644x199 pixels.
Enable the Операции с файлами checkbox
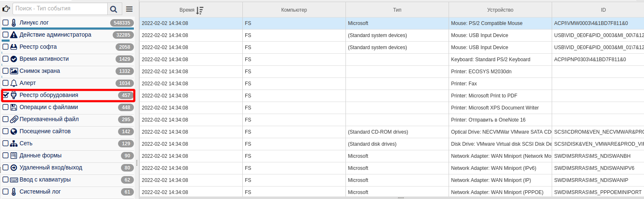tap(5, 107)
